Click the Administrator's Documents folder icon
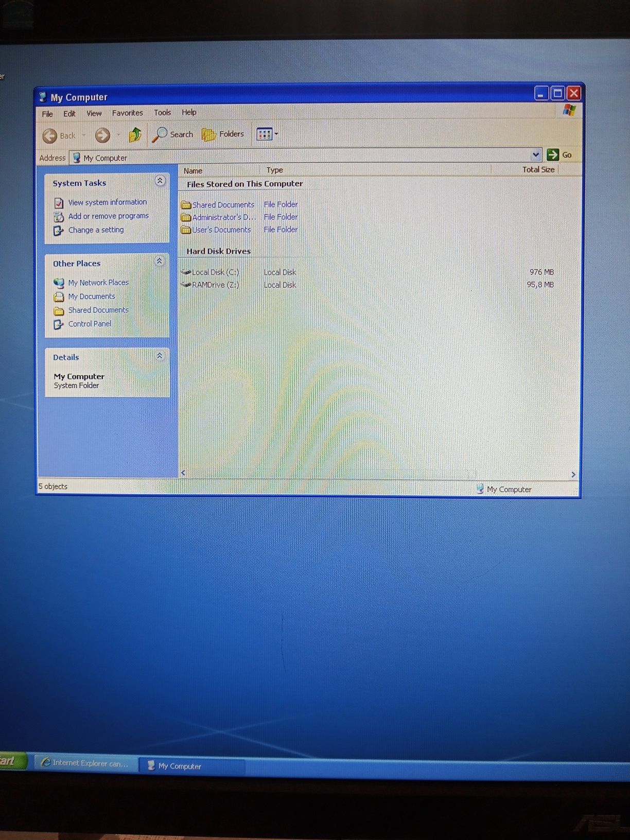 click(x=186, y=218)
